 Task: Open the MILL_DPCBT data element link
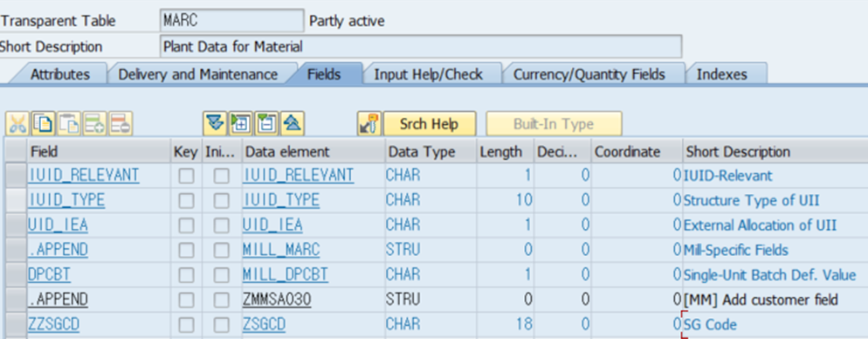point(286,274)
